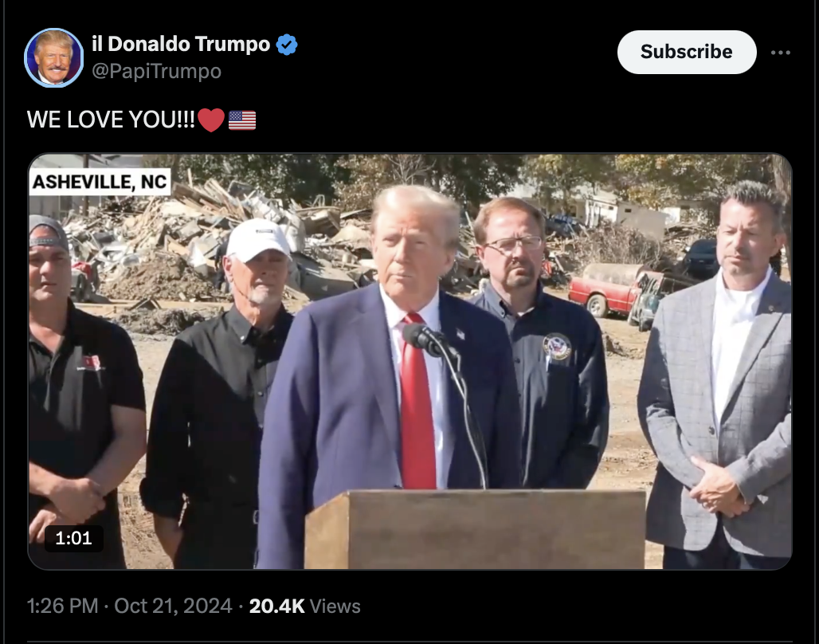This screenshot has width=819, height=644.
Task: Click the white baseball cap in the video
Action: coord(257,239)
